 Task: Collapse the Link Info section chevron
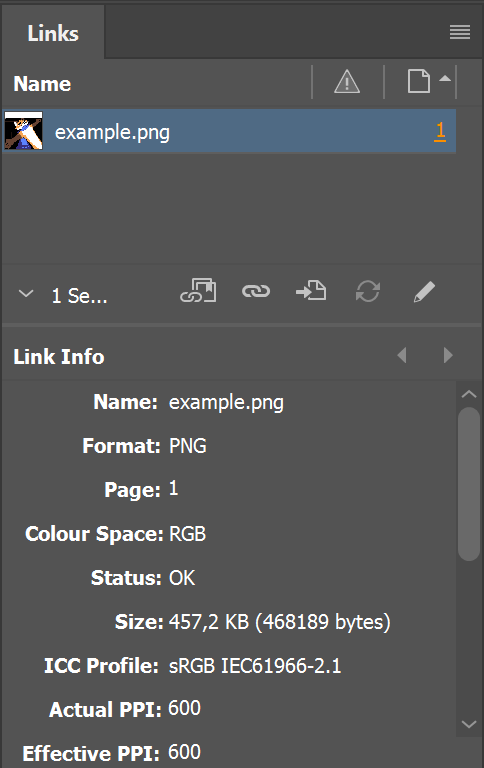(26, 294)
